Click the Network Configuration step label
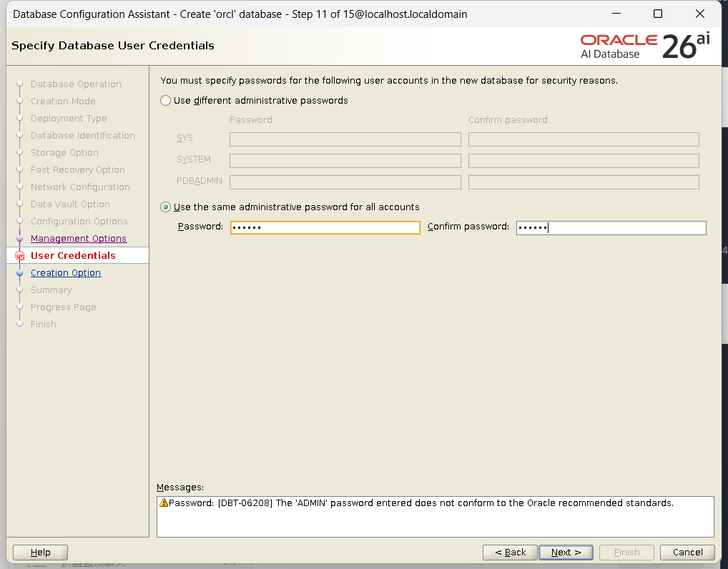The image size is (728, 569). click(x=80, y=187)
